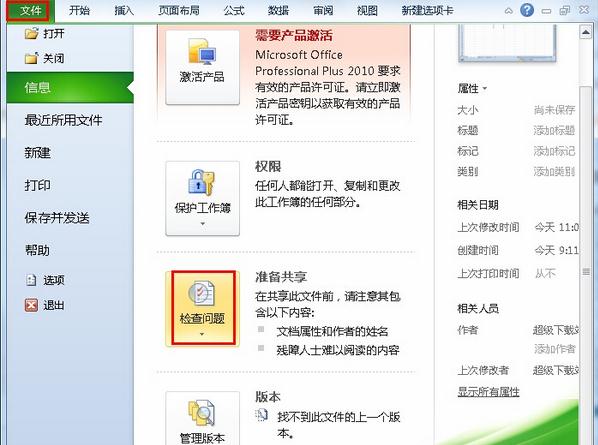
Task: Open the 保护工作簿 dropdown button
Action: (x=203, y=198)
